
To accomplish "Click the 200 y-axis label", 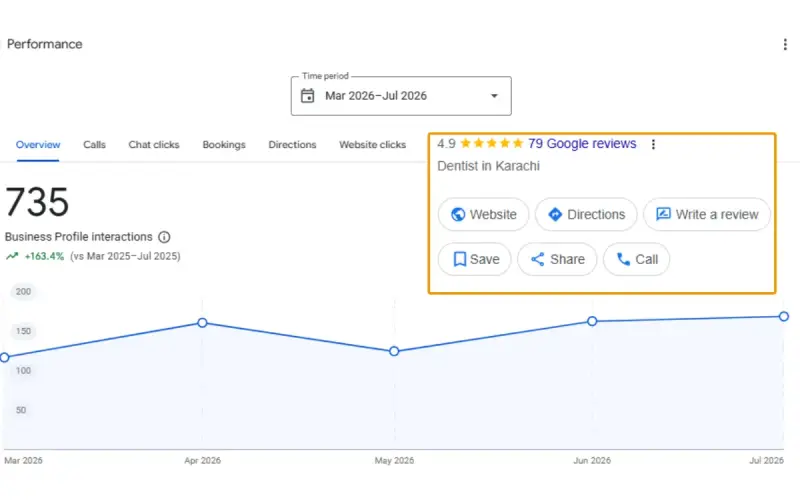I will (23, 292).
